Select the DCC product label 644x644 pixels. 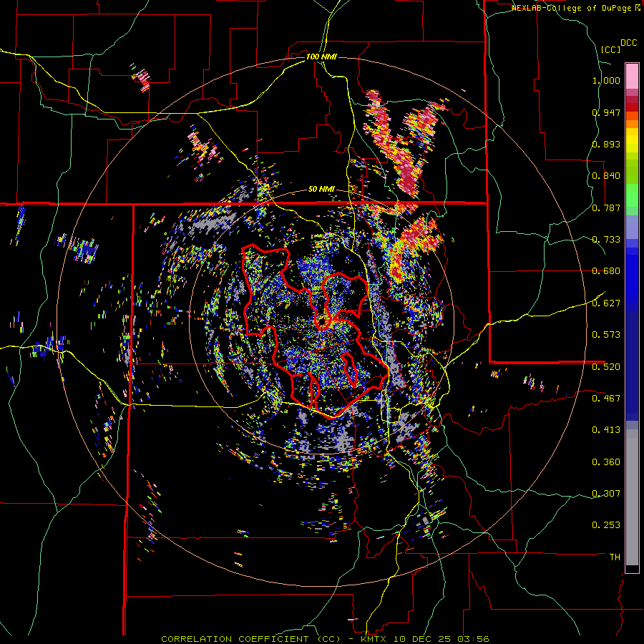628,43
